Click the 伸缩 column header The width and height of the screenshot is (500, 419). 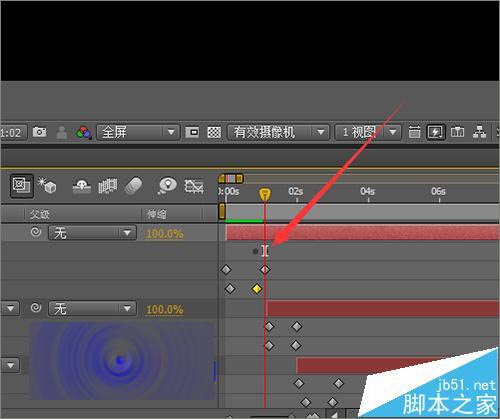(x=157, y=214)
